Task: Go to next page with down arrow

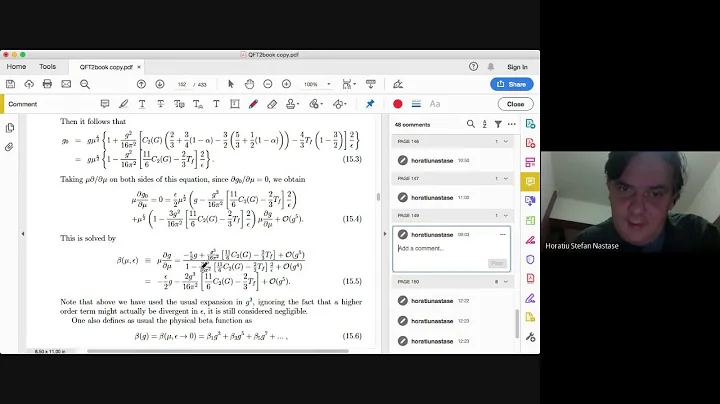Action: pos(160,84)
